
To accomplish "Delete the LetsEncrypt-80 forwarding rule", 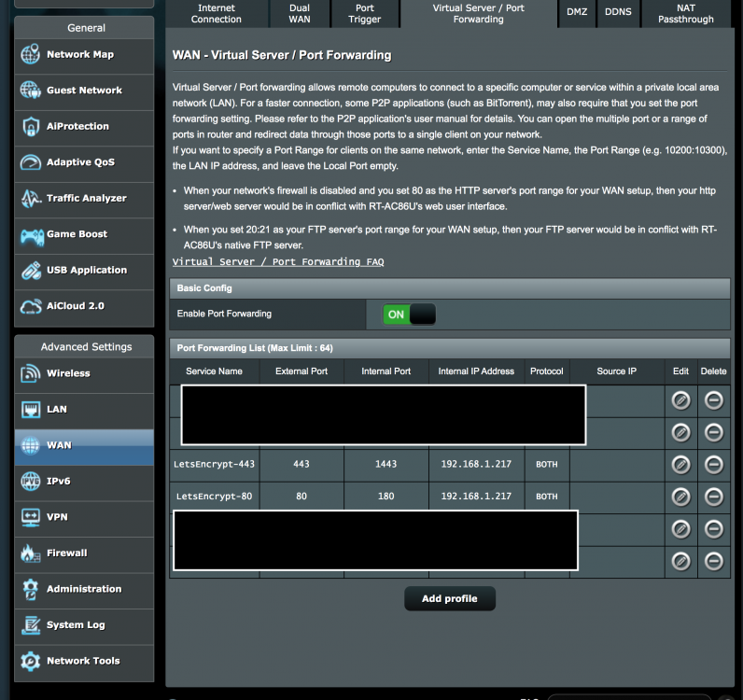I will click(714, 497).
